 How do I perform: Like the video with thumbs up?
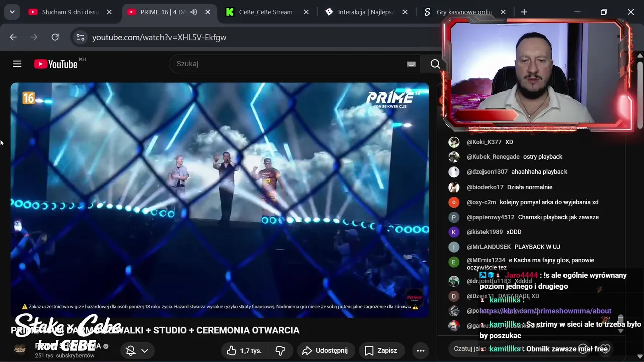coord(244,350)
